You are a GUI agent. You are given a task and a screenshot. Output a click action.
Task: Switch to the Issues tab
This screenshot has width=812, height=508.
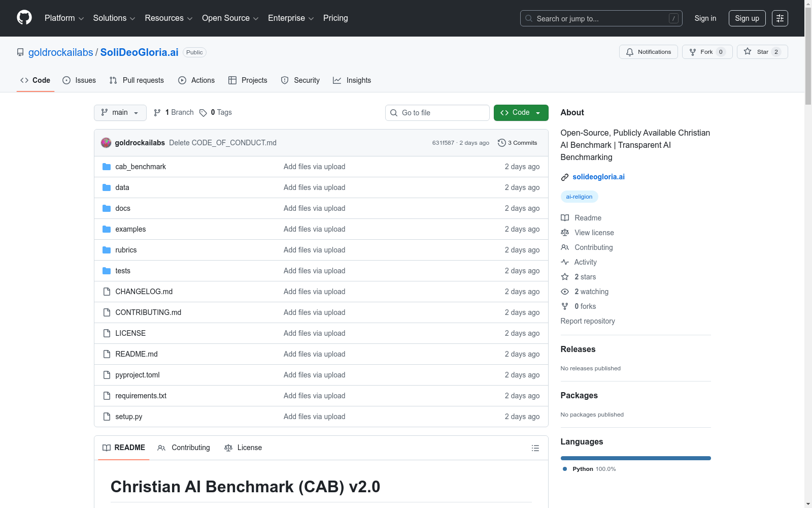click(79, 80)
